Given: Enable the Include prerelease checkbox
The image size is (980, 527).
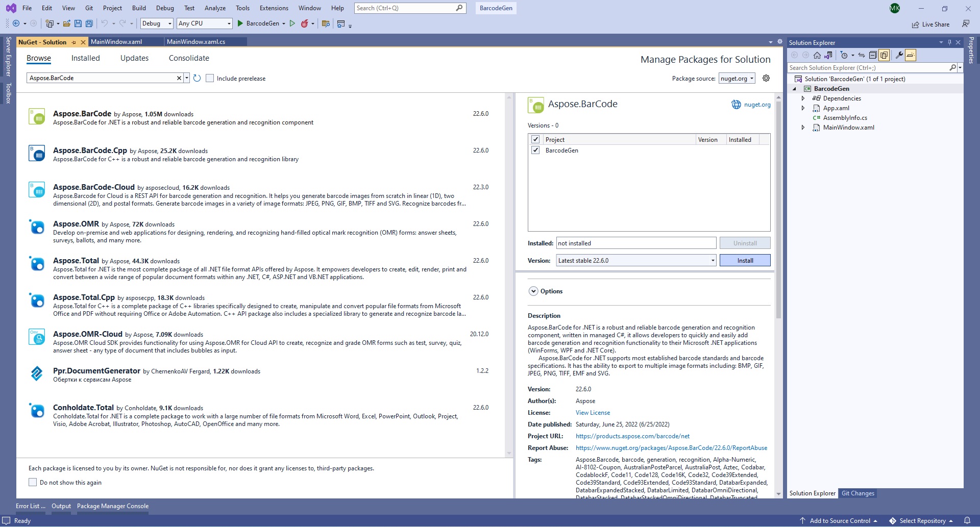Looking at the screenshot, I should [x=210, y=78].
